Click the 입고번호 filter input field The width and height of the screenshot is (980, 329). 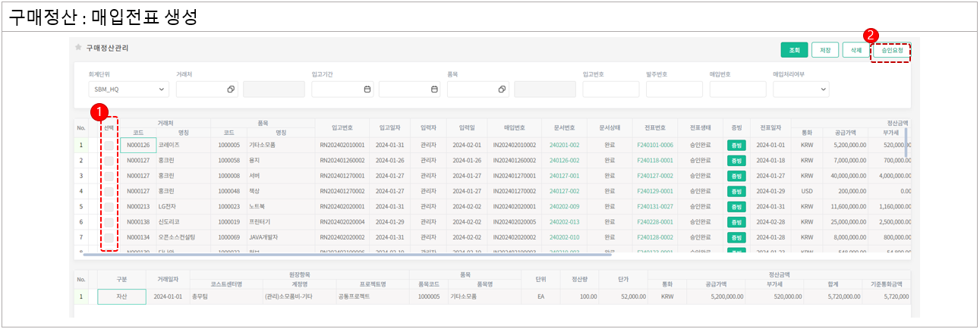point(610,89)
